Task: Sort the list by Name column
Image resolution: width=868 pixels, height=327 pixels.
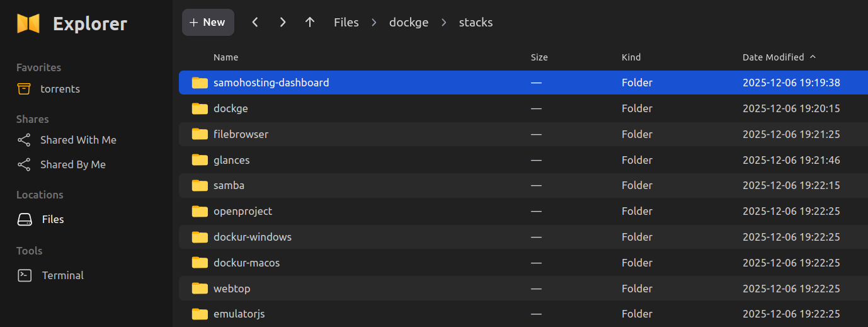Action: click(226, 57)
